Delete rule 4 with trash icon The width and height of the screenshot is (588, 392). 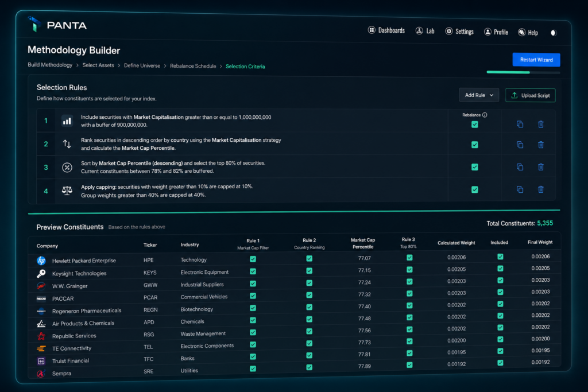[541, 189]
